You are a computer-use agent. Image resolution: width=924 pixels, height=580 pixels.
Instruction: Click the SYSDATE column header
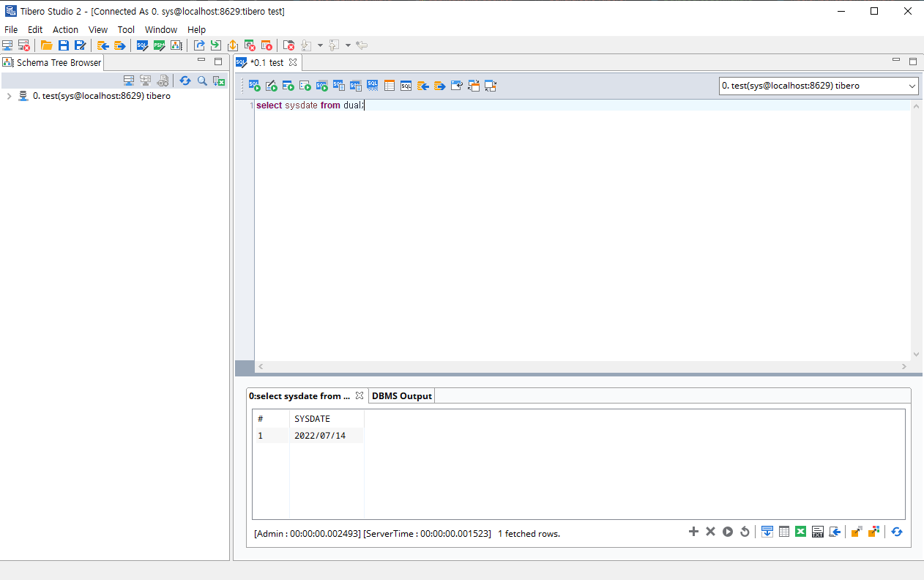coord(327,419)
